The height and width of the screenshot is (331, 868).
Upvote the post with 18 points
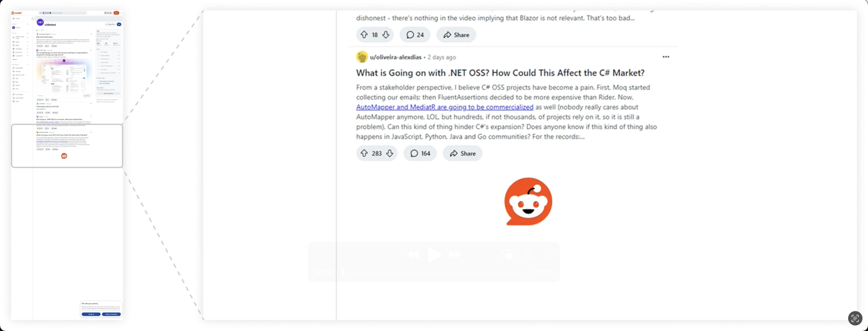pos(364,35)
